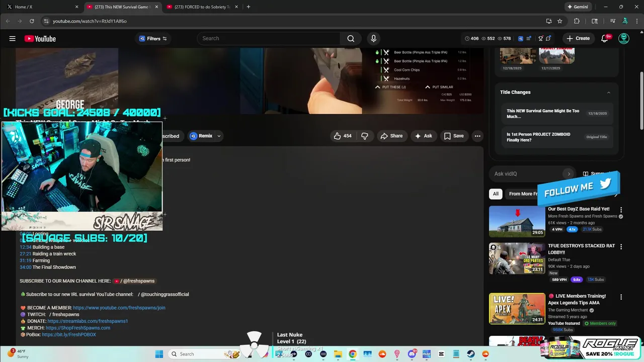Open options for TFUE DESTROYS video
This screenshot has height=362, width=644.
click(621, 247)
